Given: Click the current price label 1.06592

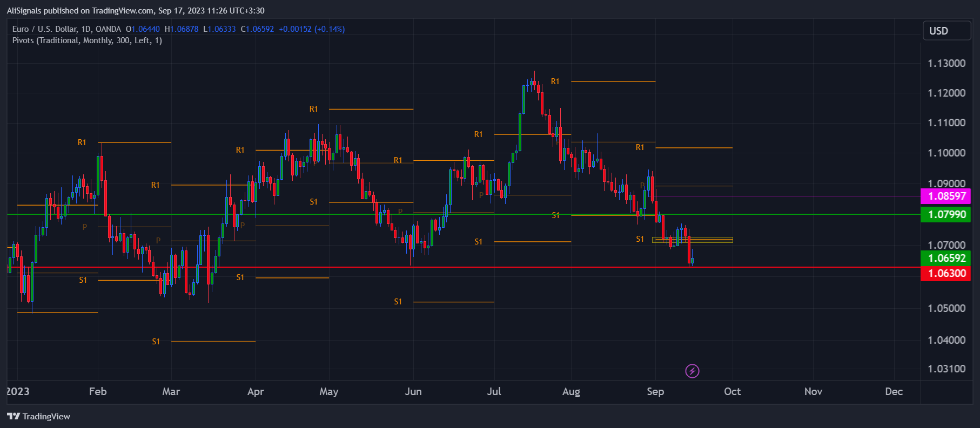Looking at the screenshot, I should [946, 258].
